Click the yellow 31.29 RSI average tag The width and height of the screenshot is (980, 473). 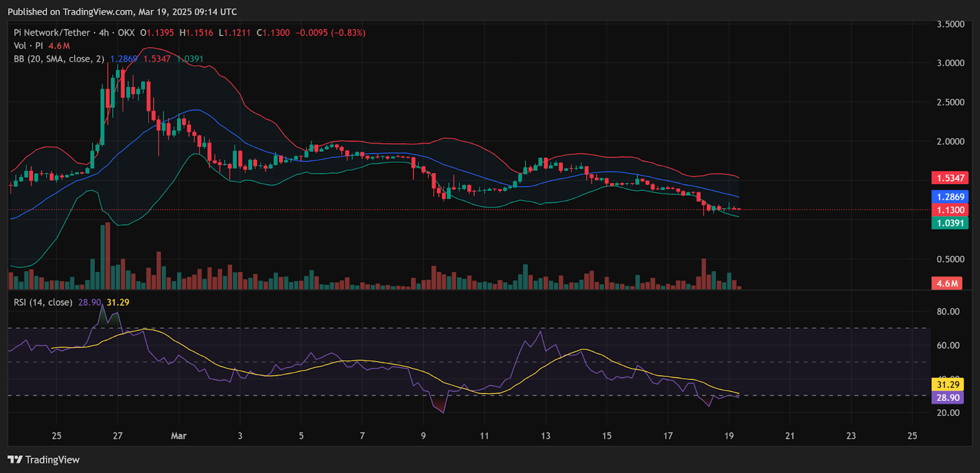click(948, 385)
